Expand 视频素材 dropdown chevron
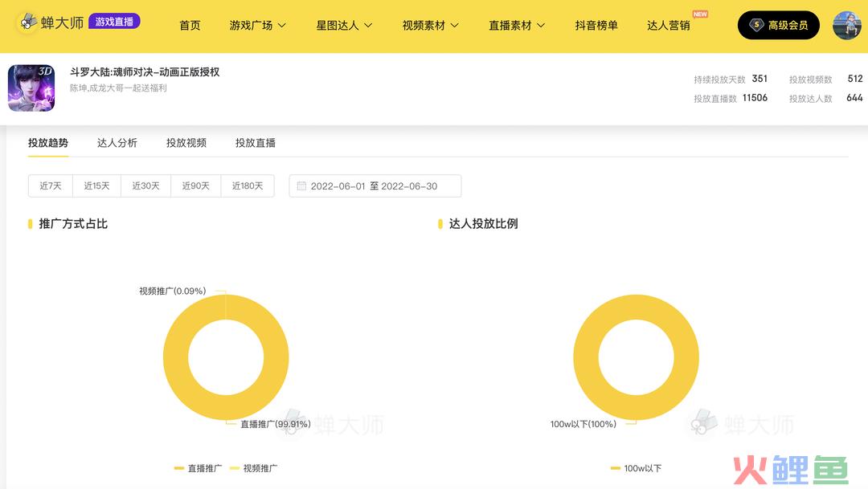The height and width of the screenshot is (489, 868). [x=454, y=26]
